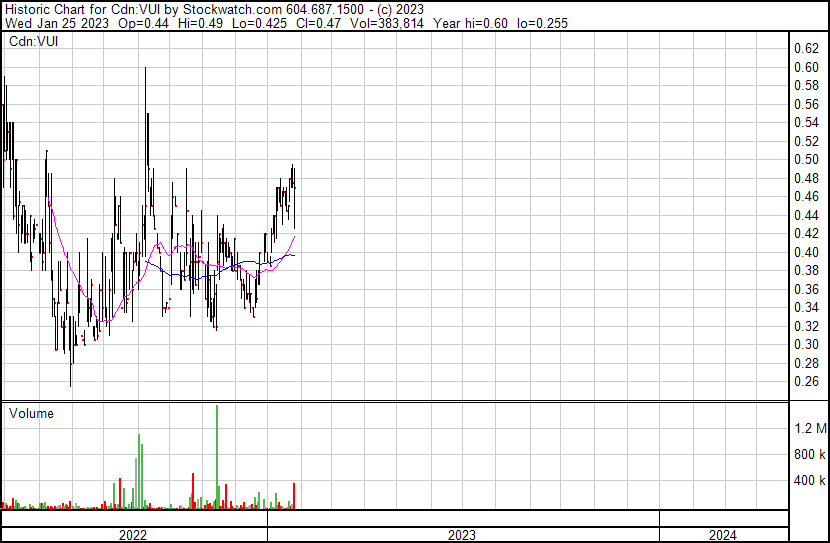
Task: Click the Volume panel label
Action: 31,413
